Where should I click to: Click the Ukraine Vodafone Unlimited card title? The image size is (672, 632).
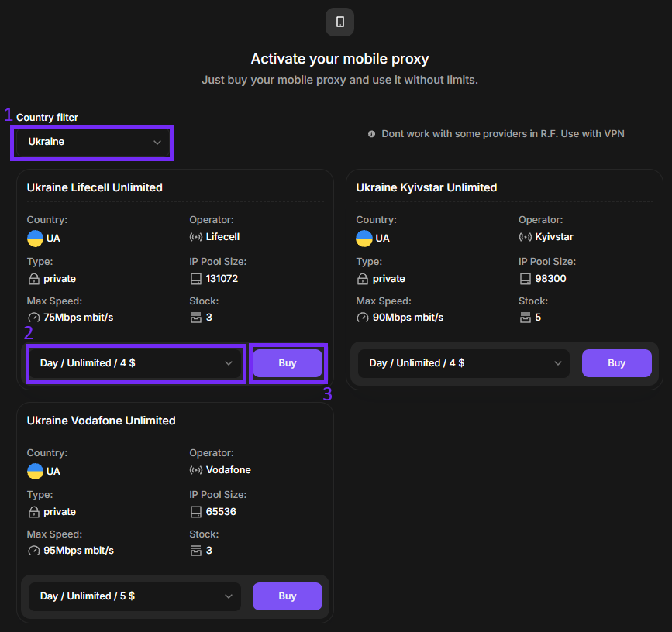click(x=101, y=421)
